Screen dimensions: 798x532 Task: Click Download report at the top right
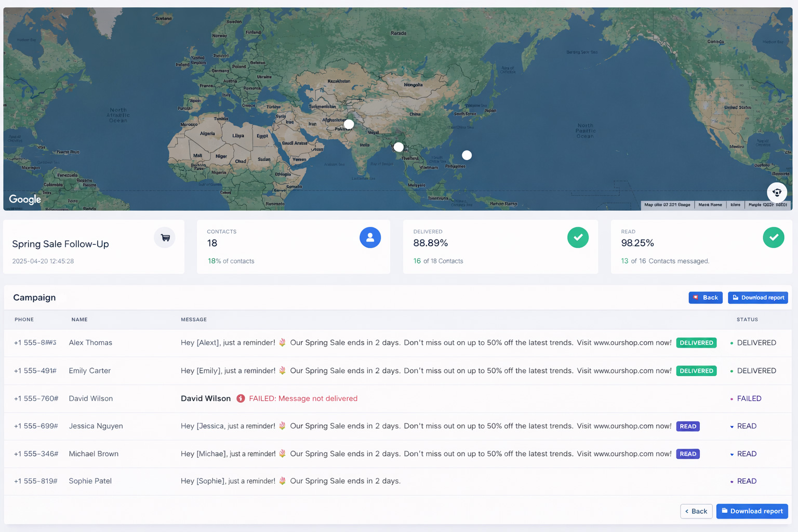[757, 297]
